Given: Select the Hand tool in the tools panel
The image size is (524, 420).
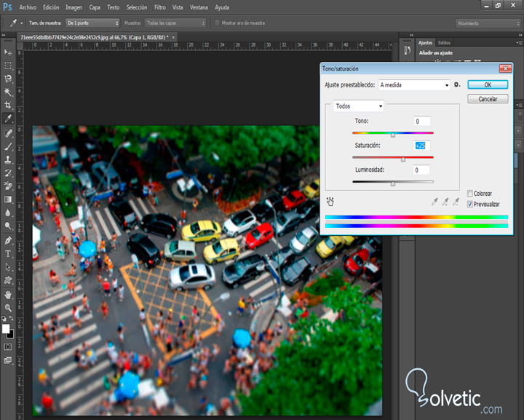Looking at the screenshot, I should coord(8,295).
